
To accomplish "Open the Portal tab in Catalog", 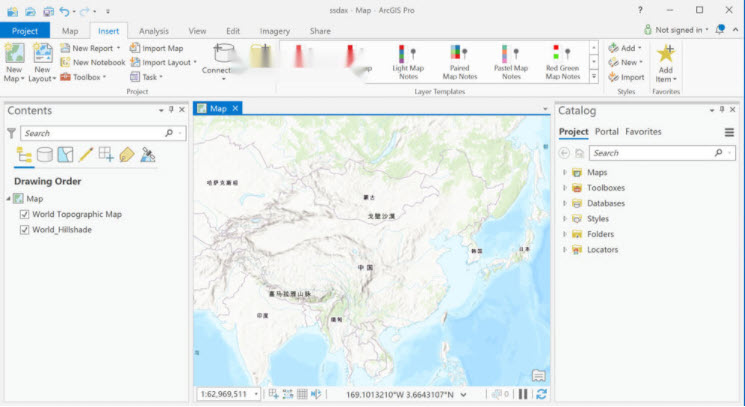I will (x=606, y=132).
